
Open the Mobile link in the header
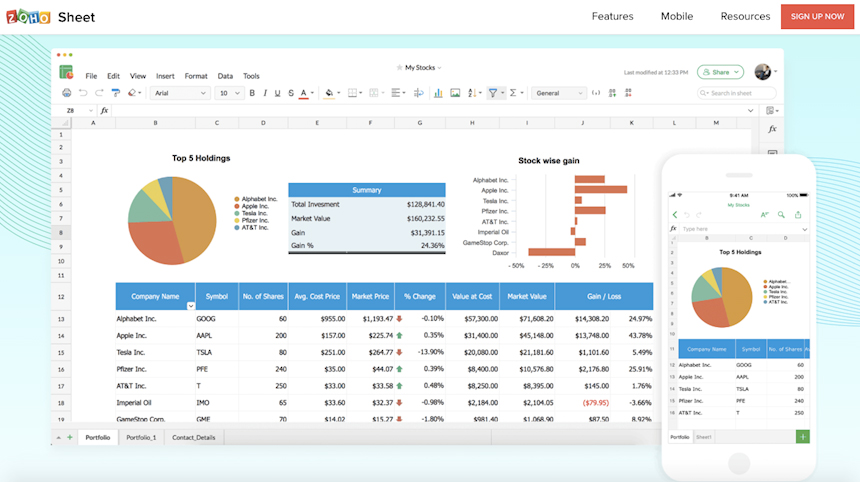click(x=677, y=16)
